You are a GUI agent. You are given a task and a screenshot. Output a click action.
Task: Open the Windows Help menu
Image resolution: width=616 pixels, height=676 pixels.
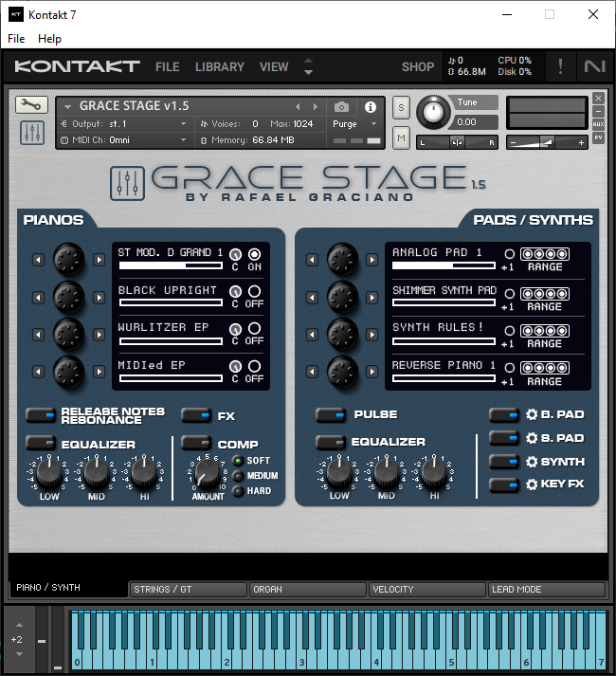pyautogui.click(x=49, y=39)
